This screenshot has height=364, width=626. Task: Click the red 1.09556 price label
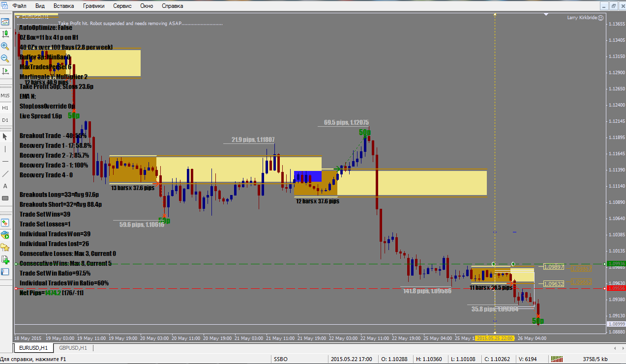tap(616, 288)
